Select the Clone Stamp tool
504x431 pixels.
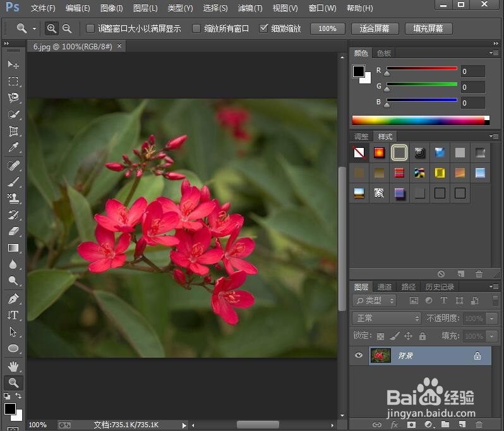point(13,198)
